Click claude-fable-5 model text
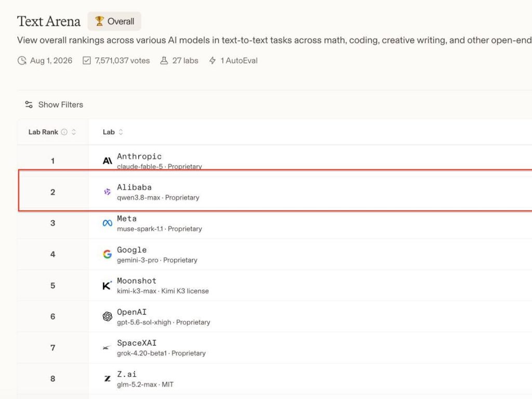Viewport: 532px width, 399px height. (x=140, y=167)
